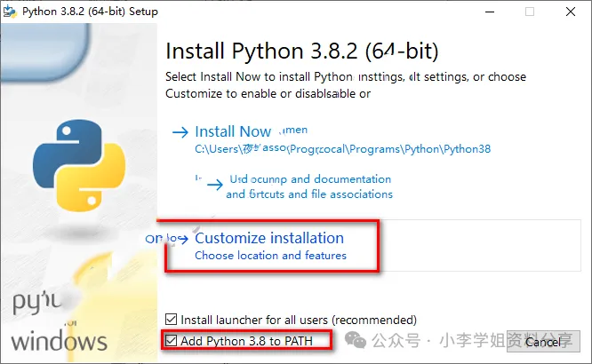Click the python windows branding text
The image size is (592, 364).
[59, 321]
